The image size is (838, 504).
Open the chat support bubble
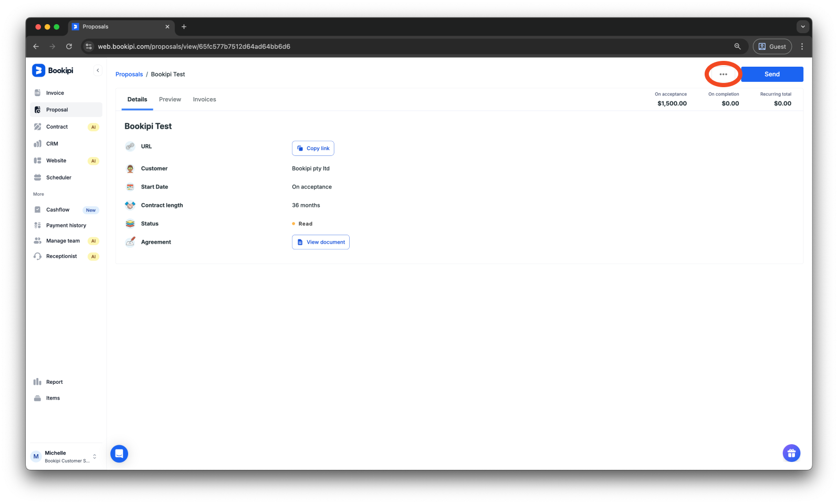pyautogui.click(x=119, y=454)
